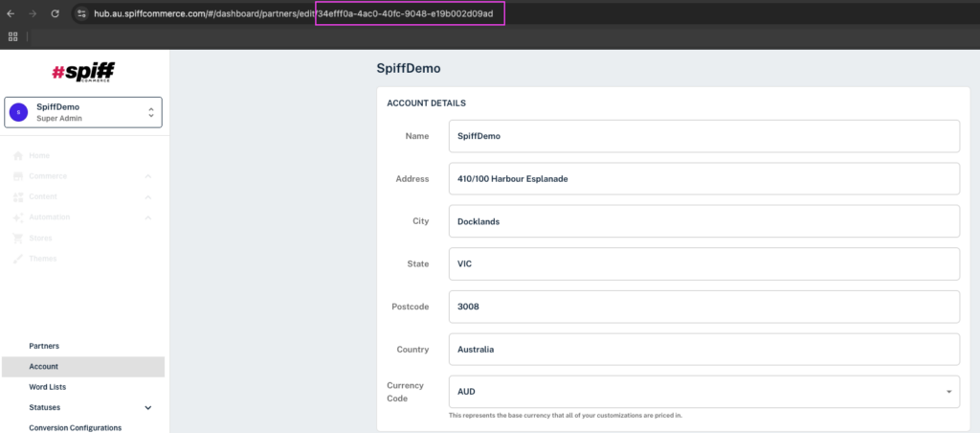Image resolution: width=980 pixels, height=433 pixels.
Task: Open the Currency Code dropdown
Action: coord(703,391)
